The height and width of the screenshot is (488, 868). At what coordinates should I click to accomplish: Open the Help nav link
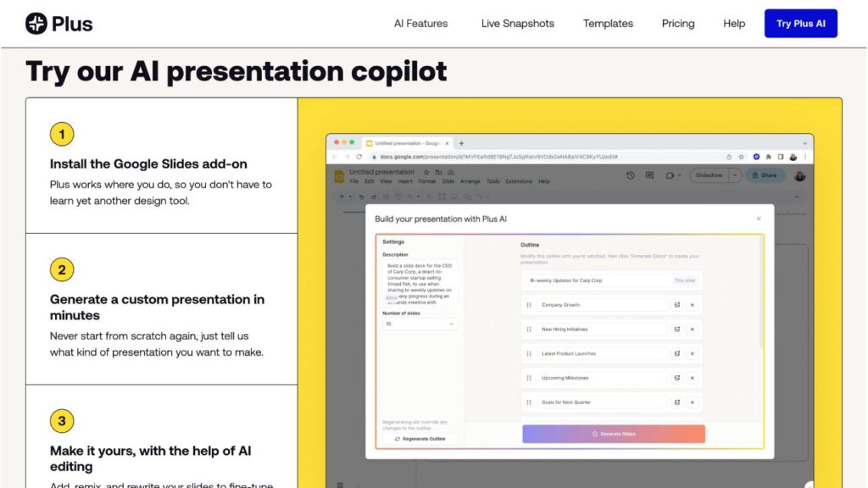[734, 23]
